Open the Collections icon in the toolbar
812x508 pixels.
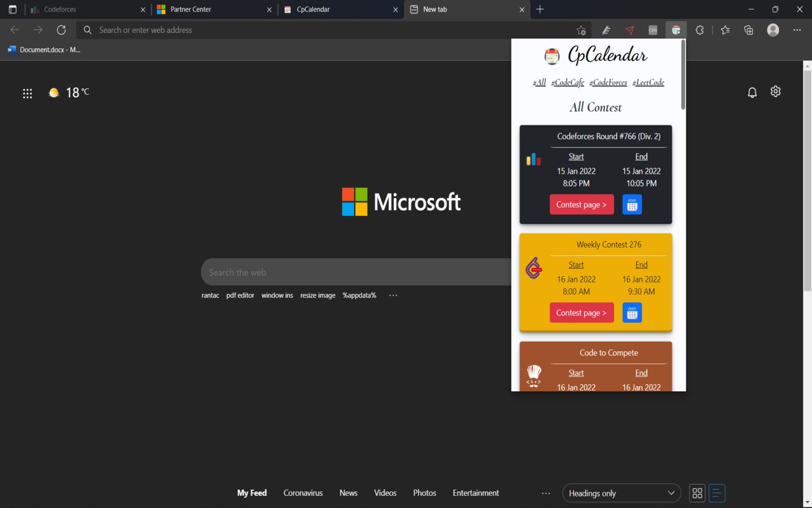(x=749, y=30)
